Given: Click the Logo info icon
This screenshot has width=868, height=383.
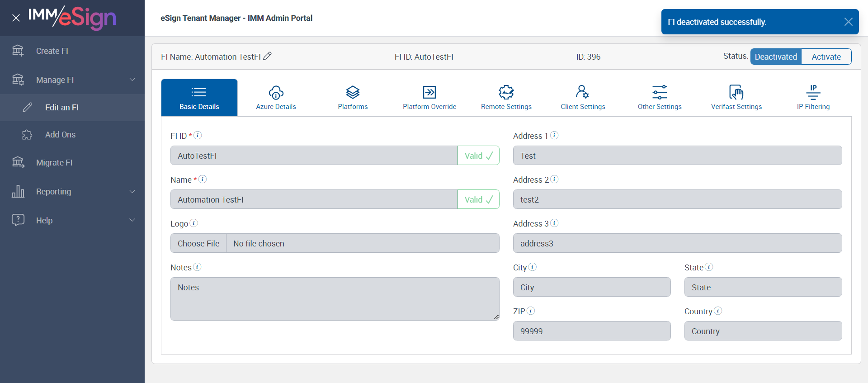Looking at the screenshot, I should pyautogui.click(x=194, y=223).
